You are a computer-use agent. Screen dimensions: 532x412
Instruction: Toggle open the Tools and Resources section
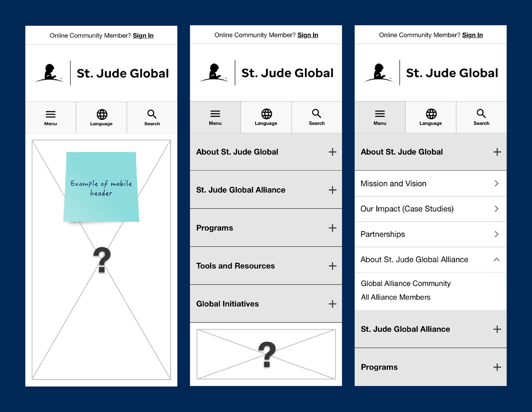(x=332, y=266)
